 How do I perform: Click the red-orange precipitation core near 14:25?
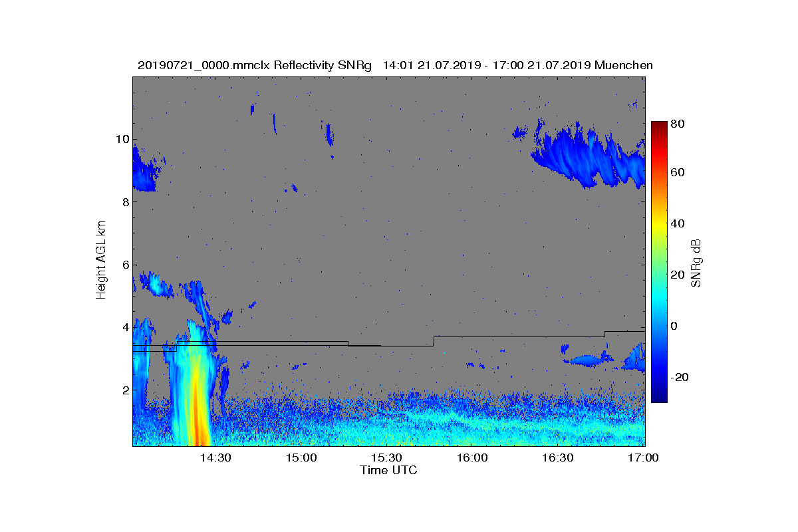198,406
